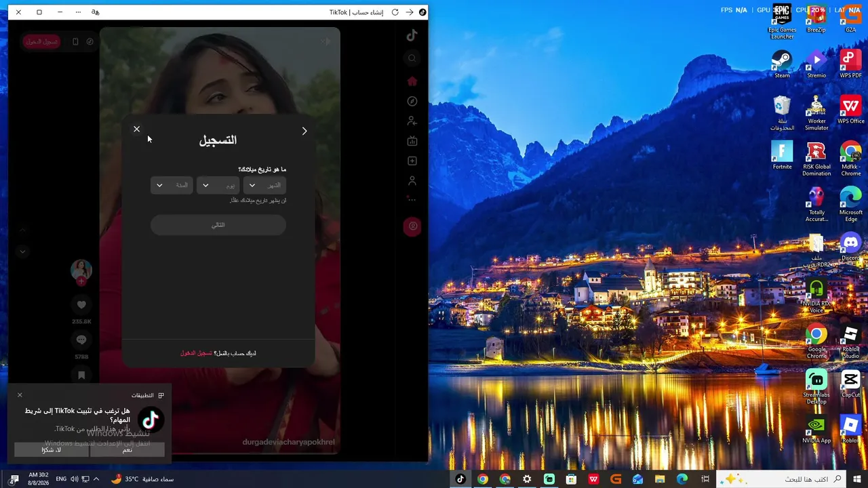Click the taskbar search box
868x488 pixels.
click(x=782, y=479)
